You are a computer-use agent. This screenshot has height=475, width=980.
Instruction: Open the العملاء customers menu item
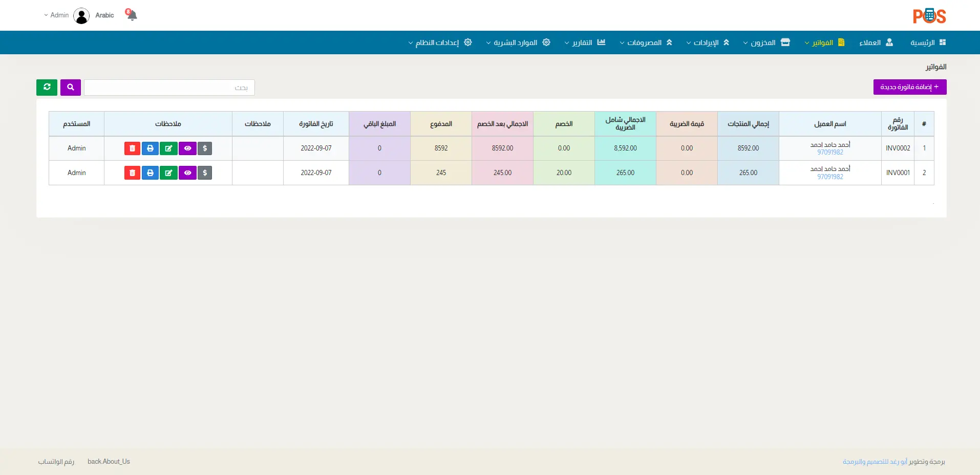(876, 42)
